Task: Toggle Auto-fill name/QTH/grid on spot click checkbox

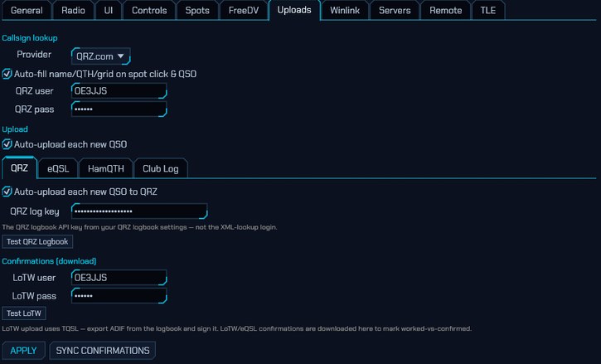Action: pyautogui.click(x=7, y=74)
